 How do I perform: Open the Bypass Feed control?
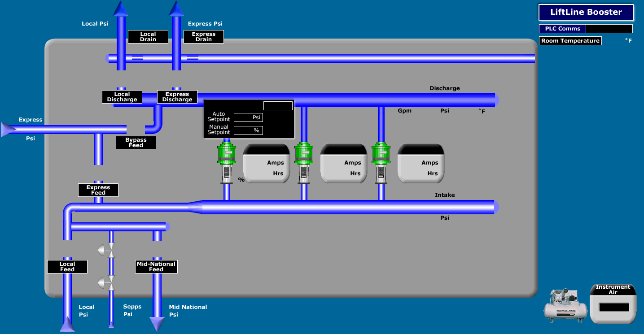click(136, 143)
